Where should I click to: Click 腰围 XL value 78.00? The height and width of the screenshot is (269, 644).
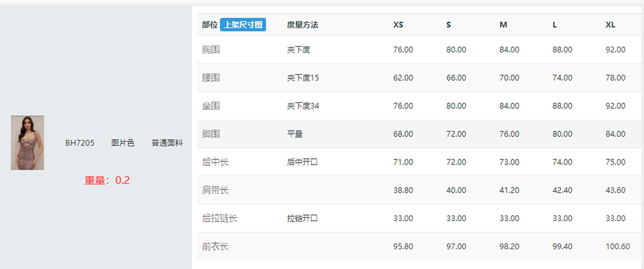615,77
